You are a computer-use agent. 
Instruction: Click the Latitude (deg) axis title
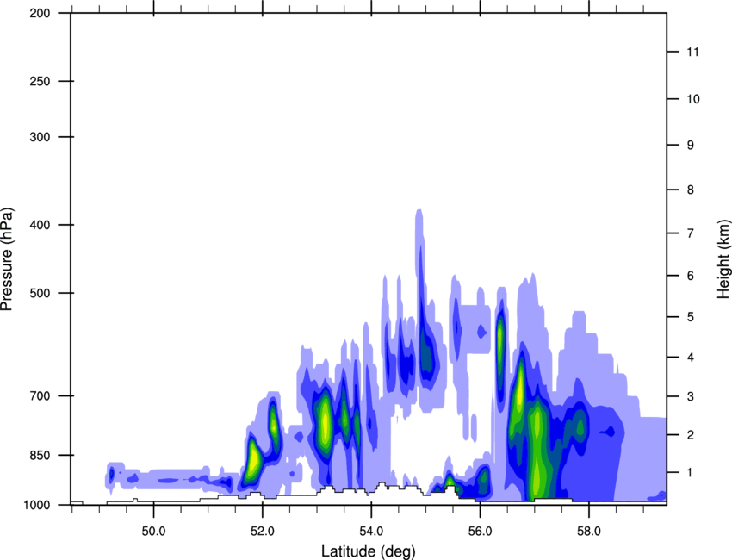(368, 551)
